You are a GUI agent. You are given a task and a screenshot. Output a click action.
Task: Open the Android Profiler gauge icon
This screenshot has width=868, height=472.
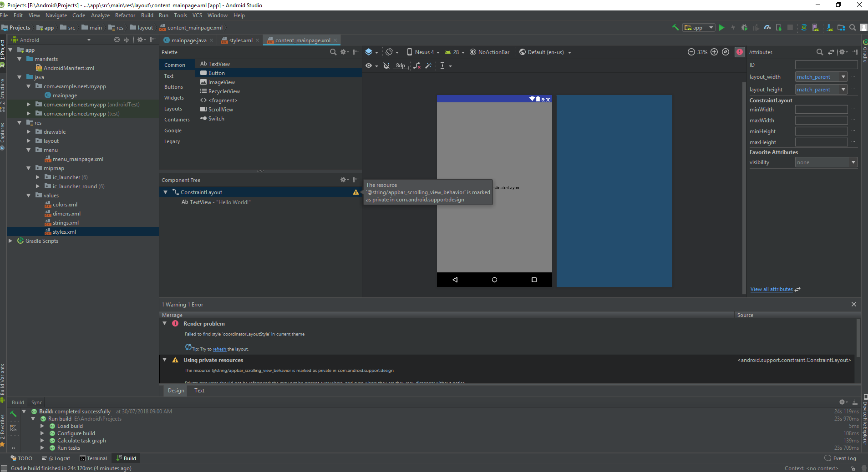coord(767,28)
